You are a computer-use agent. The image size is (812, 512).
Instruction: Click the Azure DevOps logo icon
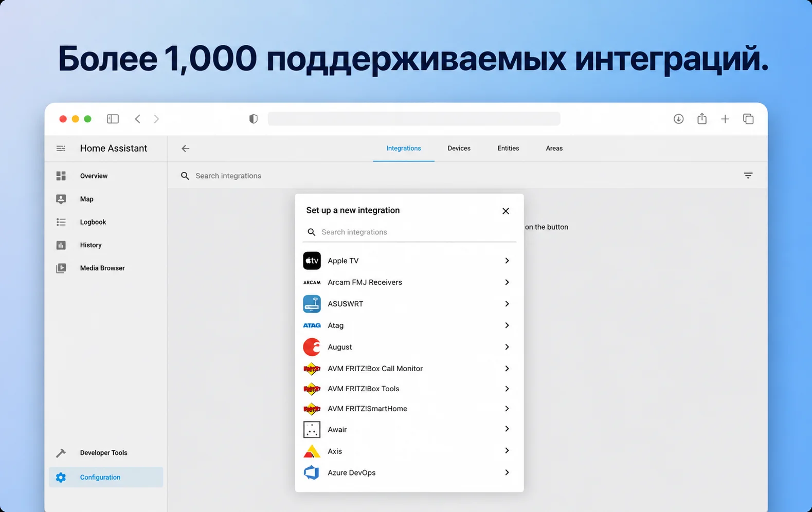(312, 472)
